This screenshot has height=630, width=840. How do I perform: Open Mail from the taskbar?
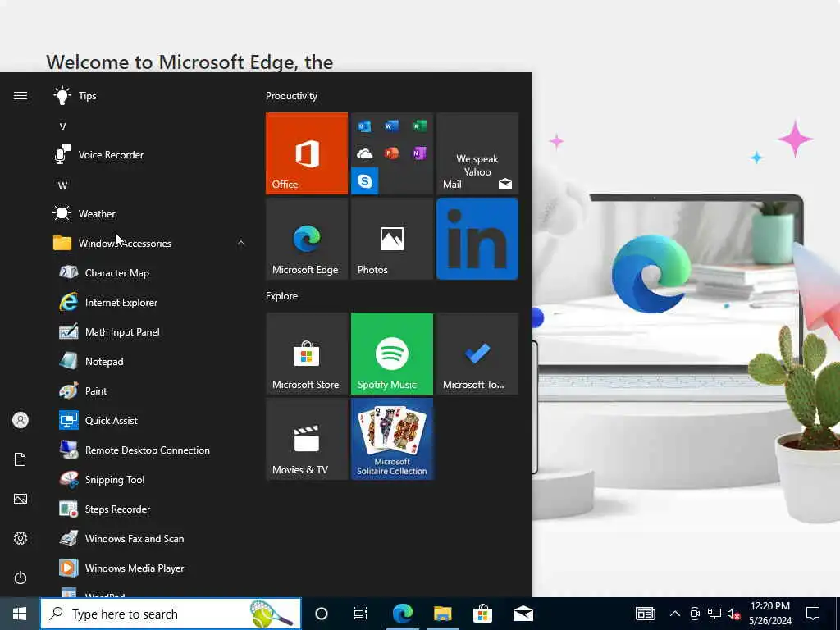click(523, 614)
